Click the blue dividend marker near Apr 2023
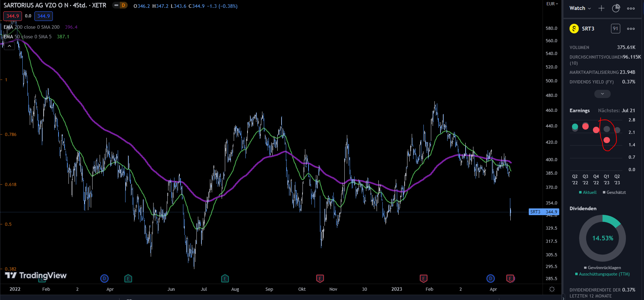The image size is (644, 300). tap(490, 279)
